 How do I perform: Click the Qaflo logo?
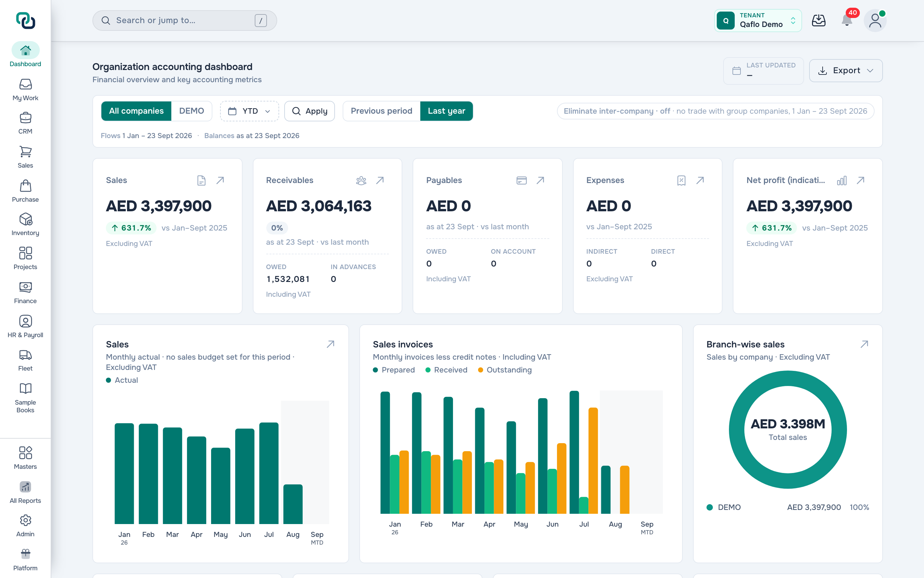[x=25, y=20]
